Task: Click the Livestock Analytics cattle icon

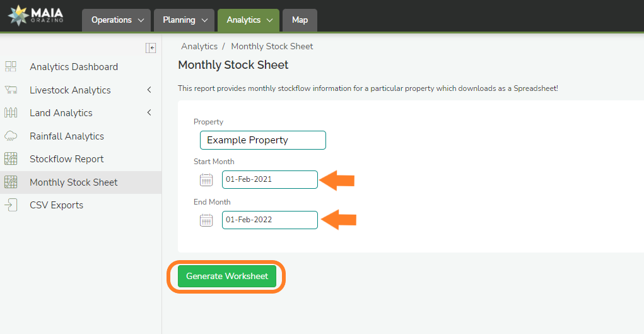Action: pos(11,90)
